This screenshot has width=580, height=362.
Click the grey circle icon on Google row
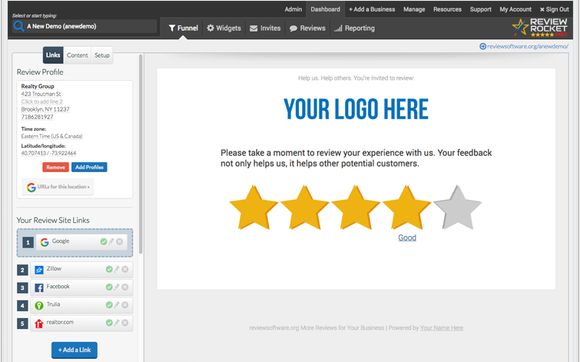pos(119,241)
